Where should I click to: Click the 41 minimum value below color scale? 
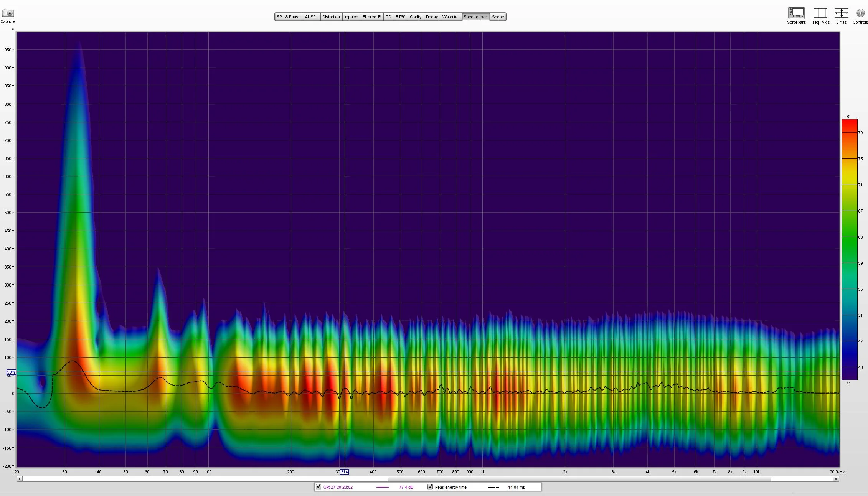[x=849, y=383]
